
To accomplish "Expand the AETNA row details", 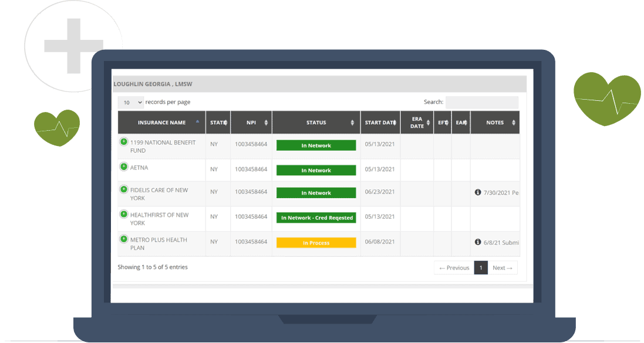I will (124, 167).
